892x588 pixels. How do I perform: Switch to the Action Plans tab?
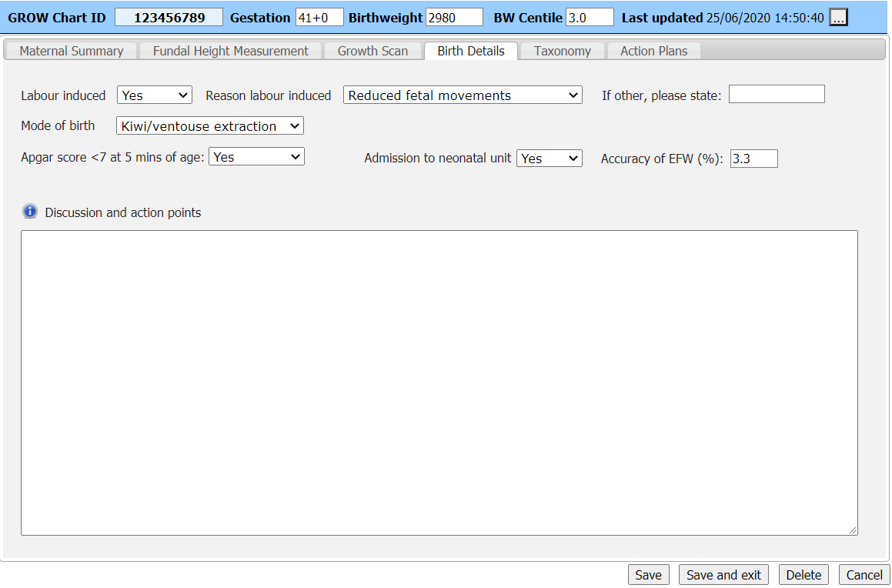tap(653, 50)
